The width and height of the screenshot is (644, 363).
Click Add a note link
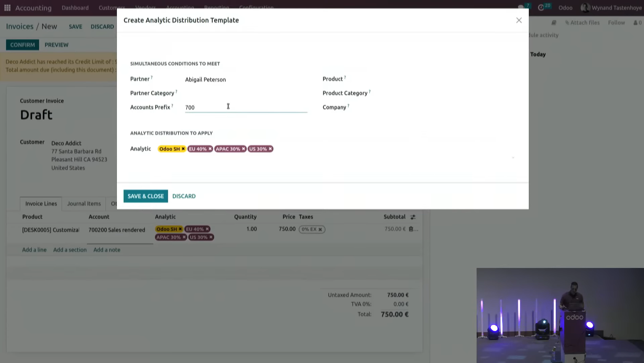coord(107,250)
